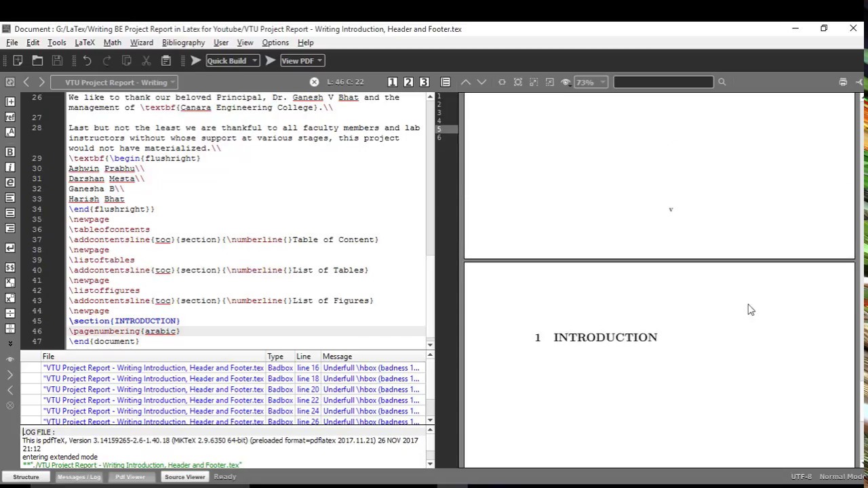Open PDF view mode eye dropdown
The width and height of the screenshot is (868, 488).
[x=566, y=82]
